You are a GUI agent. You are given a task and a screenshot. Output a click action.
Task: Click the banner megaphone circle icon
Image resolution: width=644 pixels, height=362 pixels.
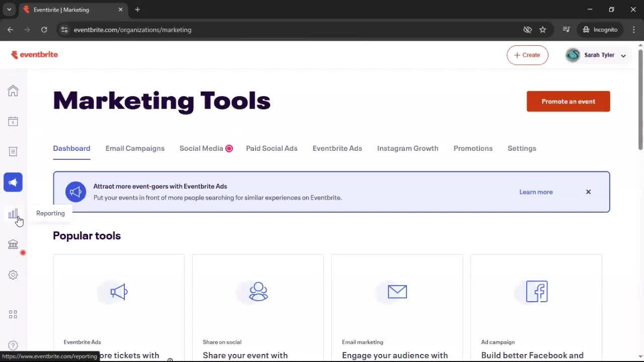75,192
